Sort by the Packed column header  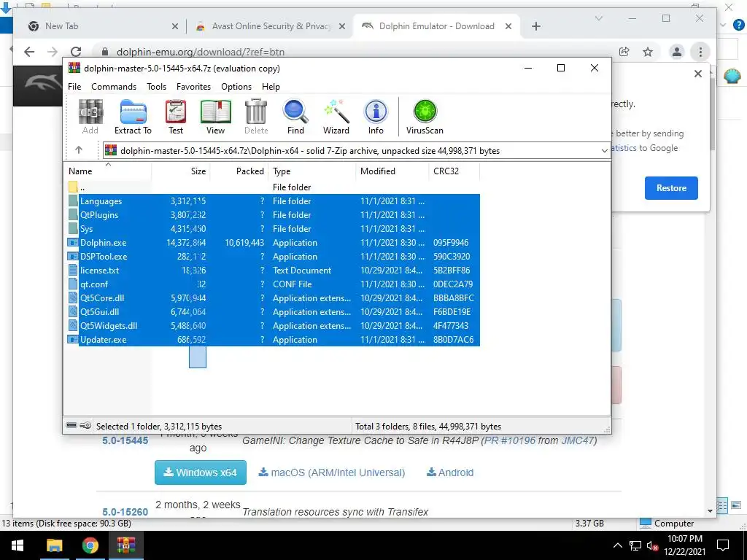pyautogui.click(x=239, y=171)
